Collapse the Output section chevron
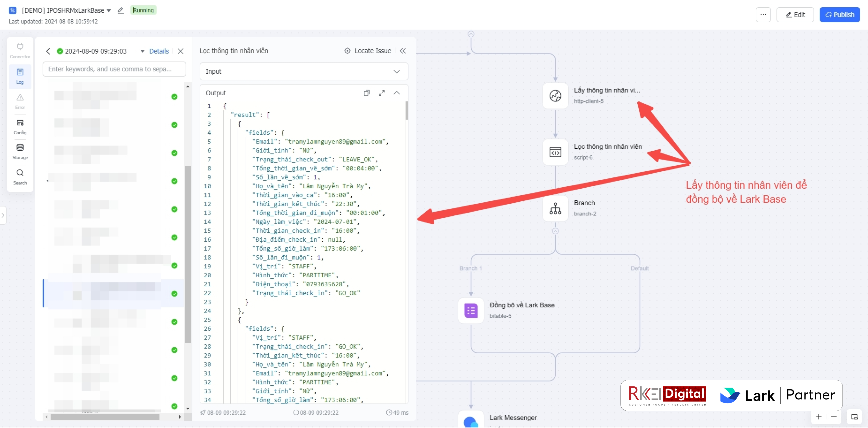This screenshot has height=428, width=868. click(397, 93)
